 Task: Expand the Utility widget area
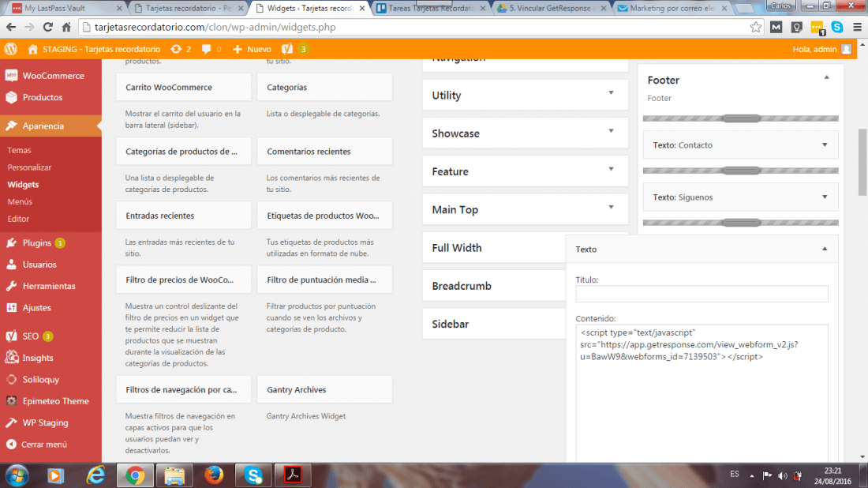pos(611,93)
